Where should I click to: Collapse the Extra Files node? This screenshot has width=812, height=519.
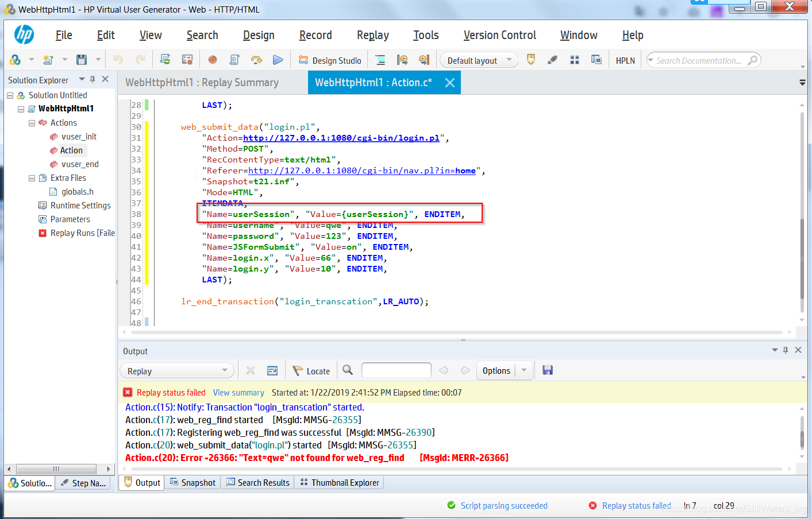[x=32, y=178]
